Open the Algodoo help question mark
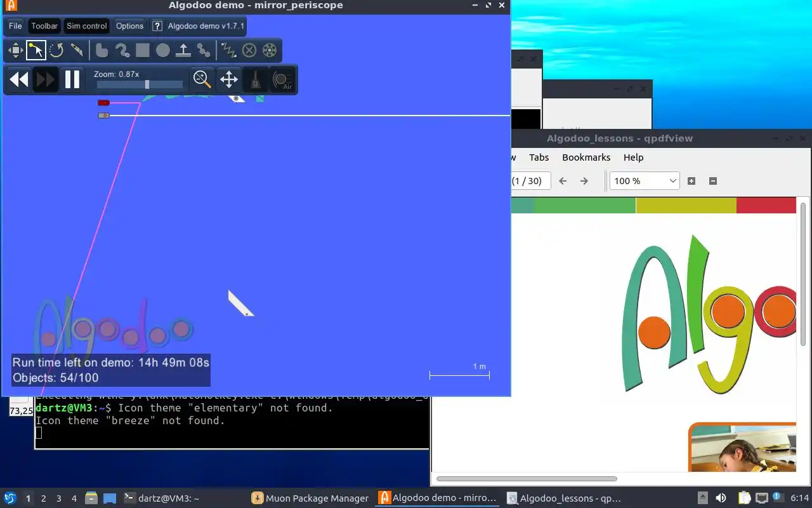Image resolution: width=812 pixels, height=508 pixels. coord(157,26)
